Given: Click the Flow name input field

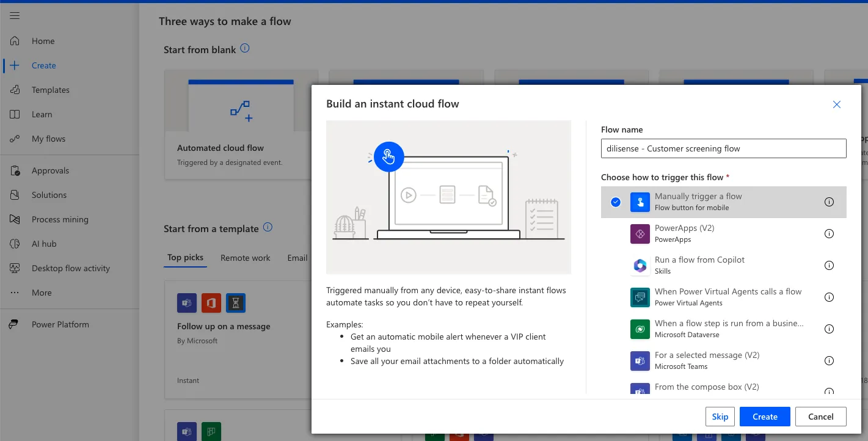Looking at the screenshot, I should point(724,148).
